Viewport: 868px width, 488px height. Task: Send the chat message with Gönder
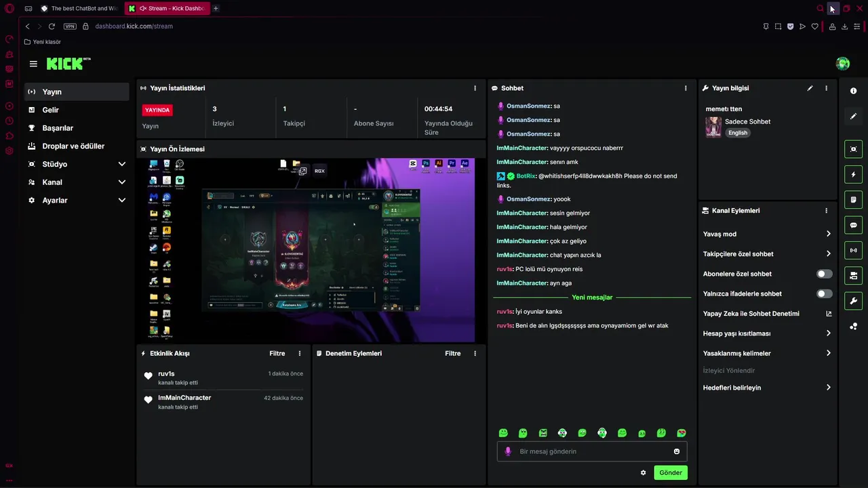671,472
